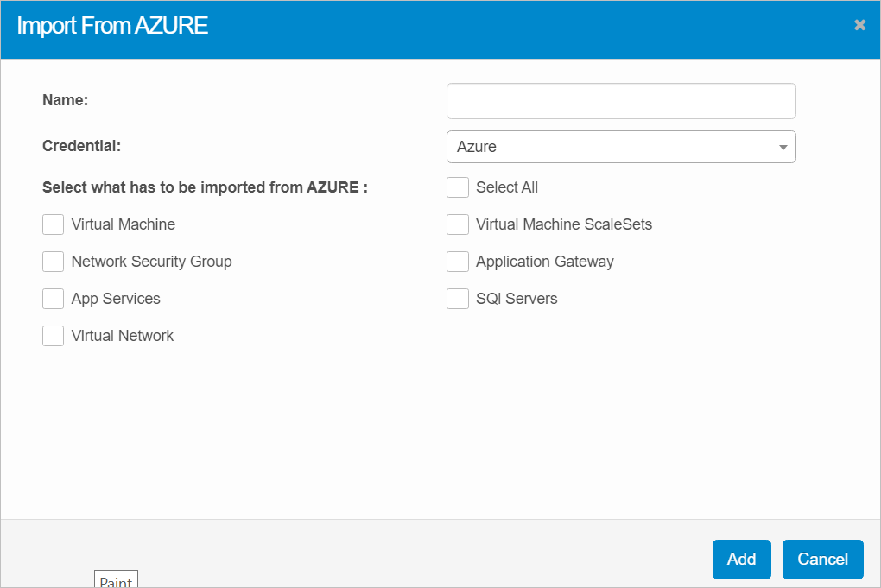The image size is (881, 588).
Task: Enable the Select All checkbox
Action: coord(458,187)
